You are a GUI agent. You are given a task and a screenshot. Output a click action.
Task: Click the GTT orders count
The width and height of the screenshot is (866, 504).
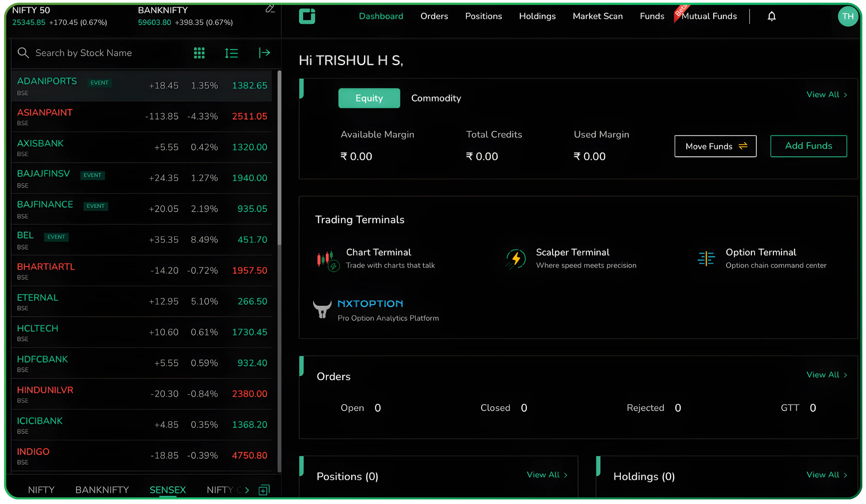pyautogui.click(x=813, y=408)
